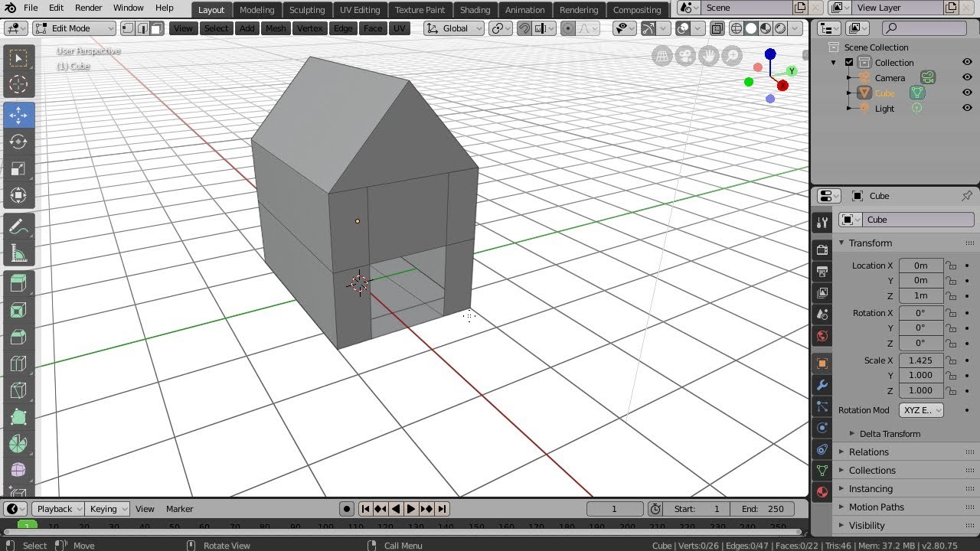Open viewport Mesh menu

click(x=276, y=28)
